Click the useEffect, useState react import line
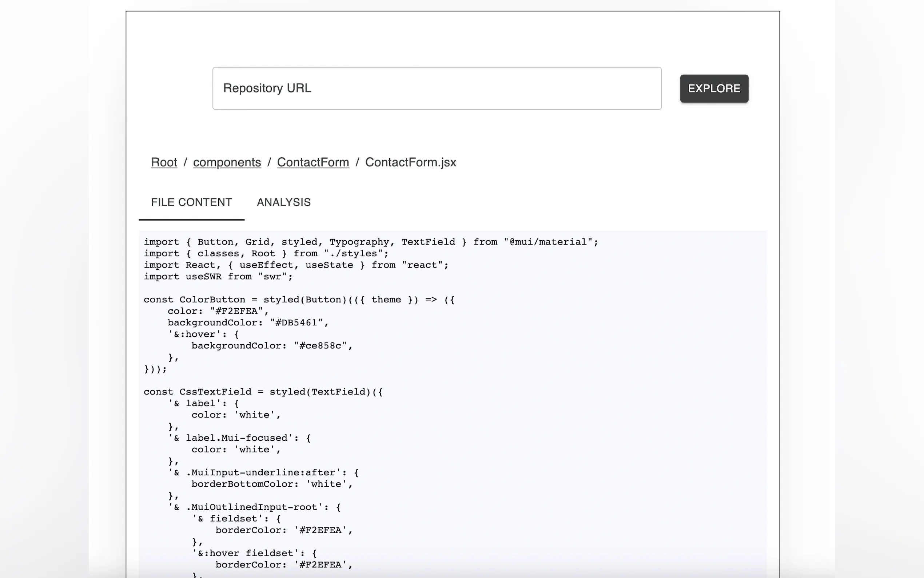This screenshot has width=924, height=578. (x=296, y=265)
